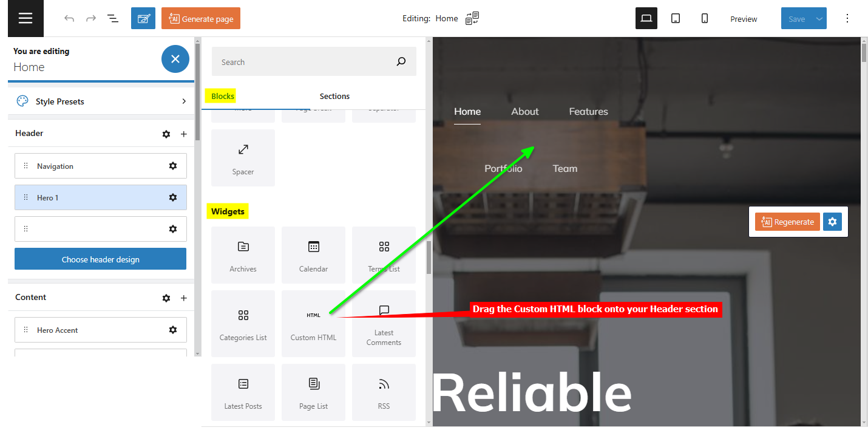Click the blocks panel scrollbar thumb
This screenshot has height=430, width=868.
429,258
